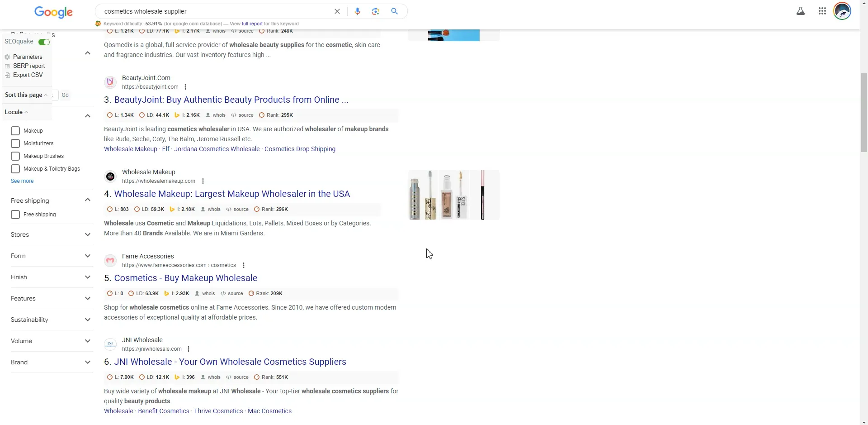Check the Makeup & Toiletry Bags checkbox
The width and height of the screenshot is (868, 425).
(x=15, y=169)
